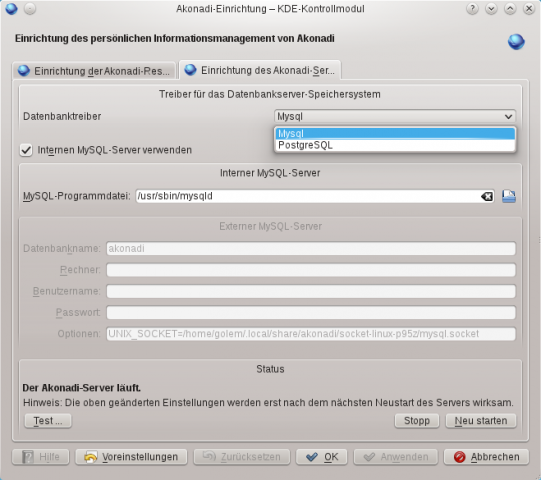
Task: Click the Benutzername input field
Action: (311, 291)
